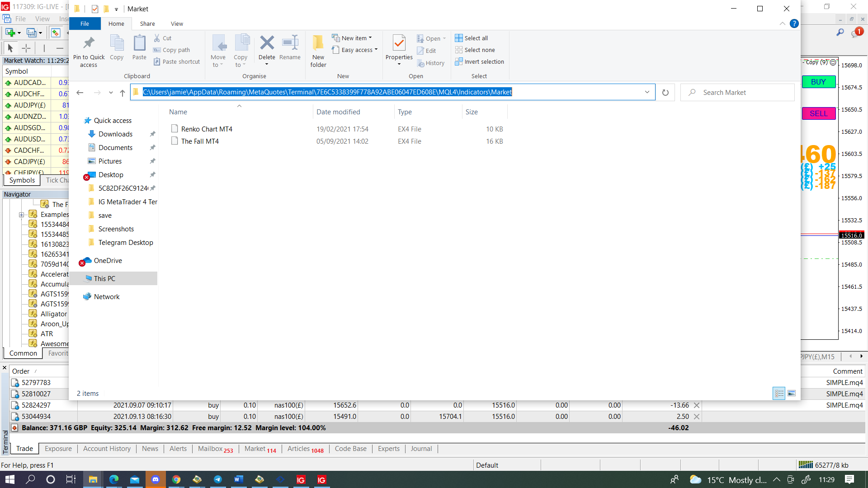Click the green BUY button
The height and width of the screenshot is (488, 868).
(x=818, y=82)
